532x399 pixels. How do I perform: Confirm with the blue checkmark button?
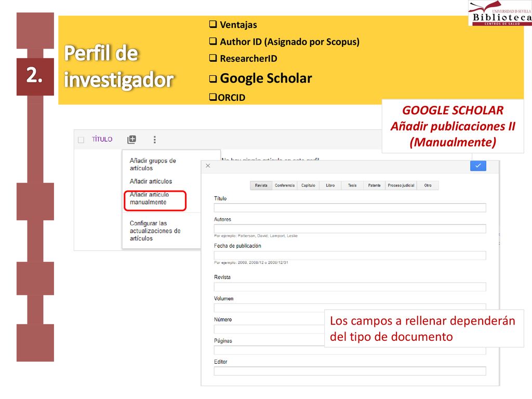tap(478, 166)
